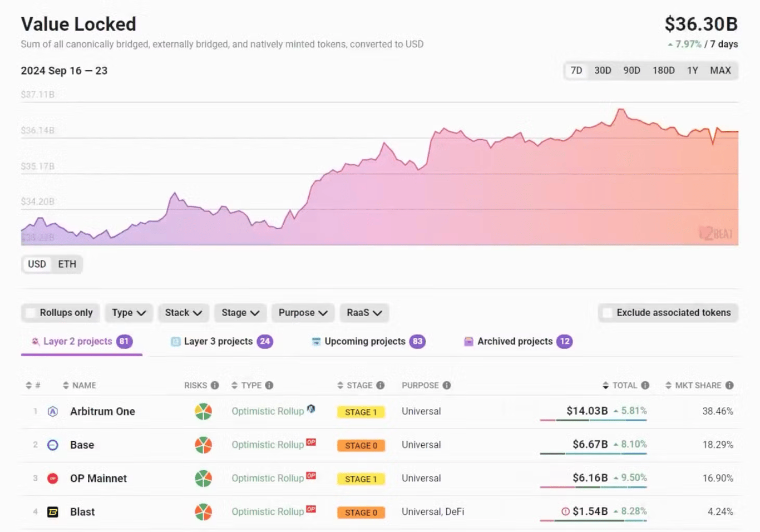The height and width of the screenshot is (532, 760).
Task: Switch to Layer 2 projects tab
Action: pyautogui.click(x=82, y=342)
